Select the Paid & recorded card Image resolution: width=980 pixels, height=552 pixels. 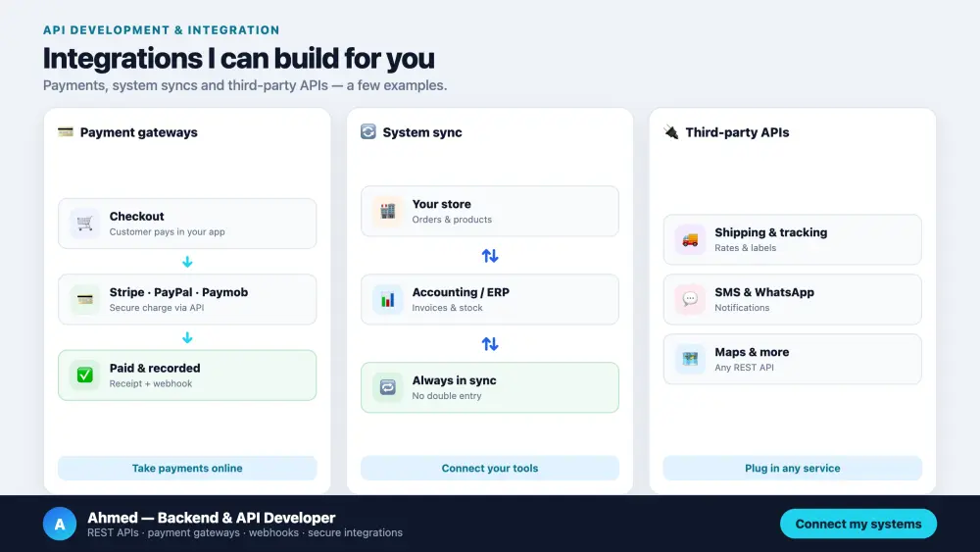187,376
